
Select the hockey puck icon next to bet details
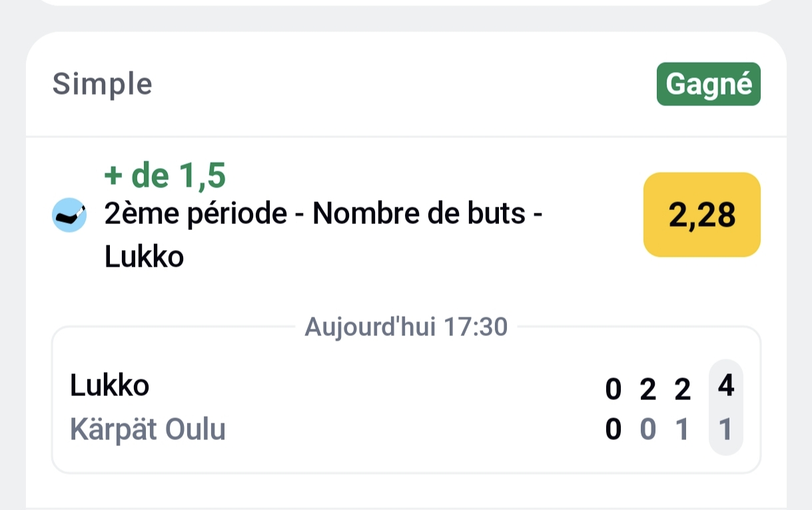(x=69, y=215)
